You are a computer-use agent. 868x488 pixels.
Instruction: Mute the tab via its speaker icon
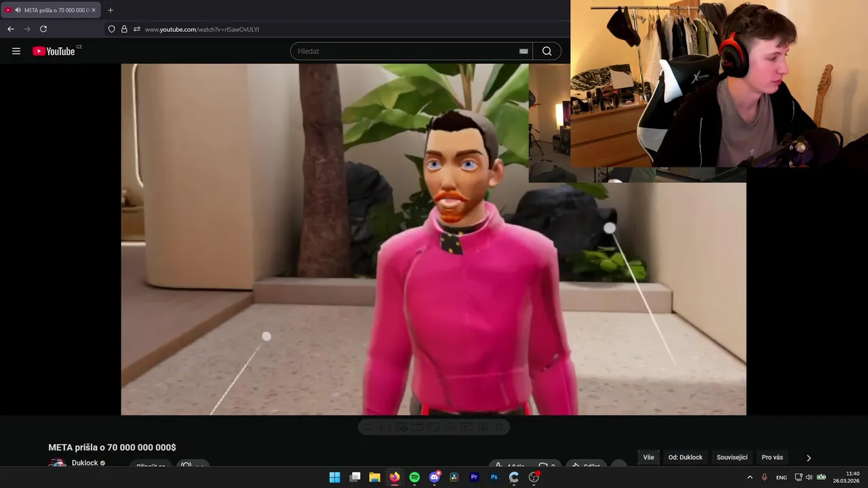(x=18, y=10)
